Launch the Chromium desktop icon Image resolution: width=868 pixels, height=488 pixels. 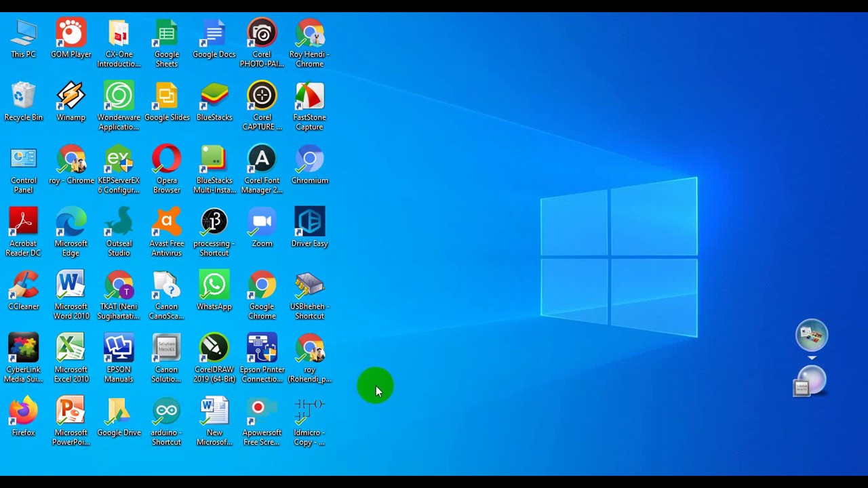click(x=309, y=165)
